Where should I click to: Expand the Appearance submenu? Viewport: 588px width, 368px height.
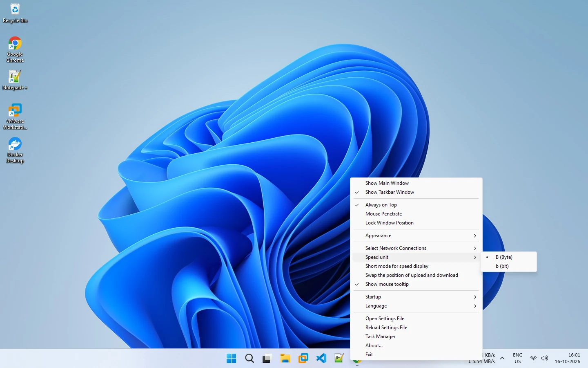tap(416, 236)
